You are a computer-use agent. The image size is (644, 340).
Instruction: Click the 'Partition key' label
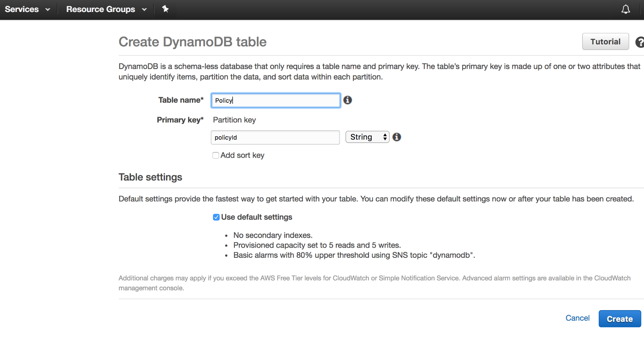click(234, 120)
